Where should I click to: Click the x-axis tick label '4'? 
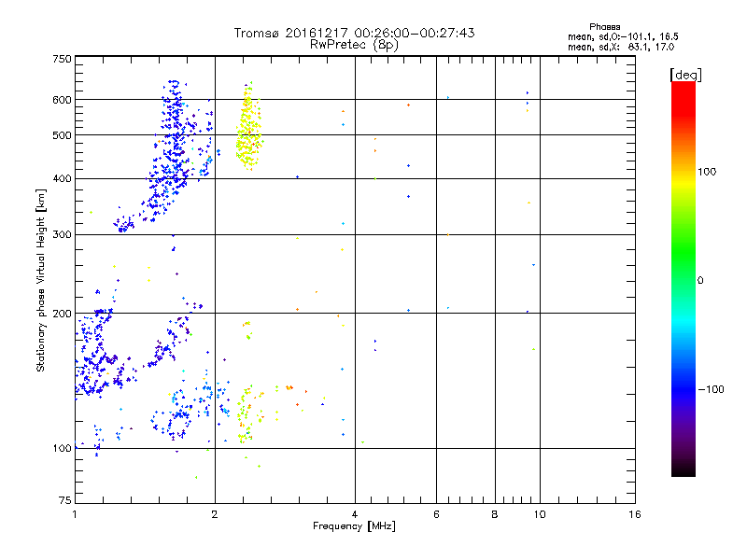pos(355,514)
